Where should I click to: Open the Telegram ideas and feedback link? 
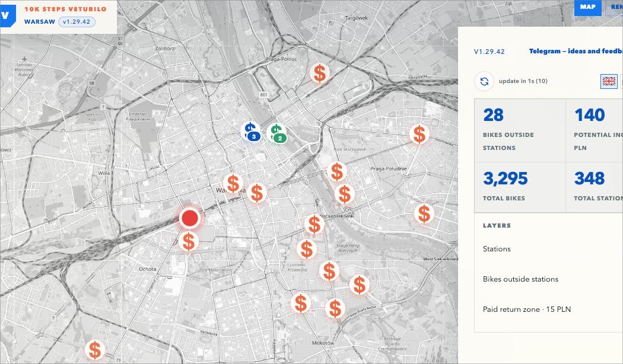pyautogui.click(x=576, y=51)
